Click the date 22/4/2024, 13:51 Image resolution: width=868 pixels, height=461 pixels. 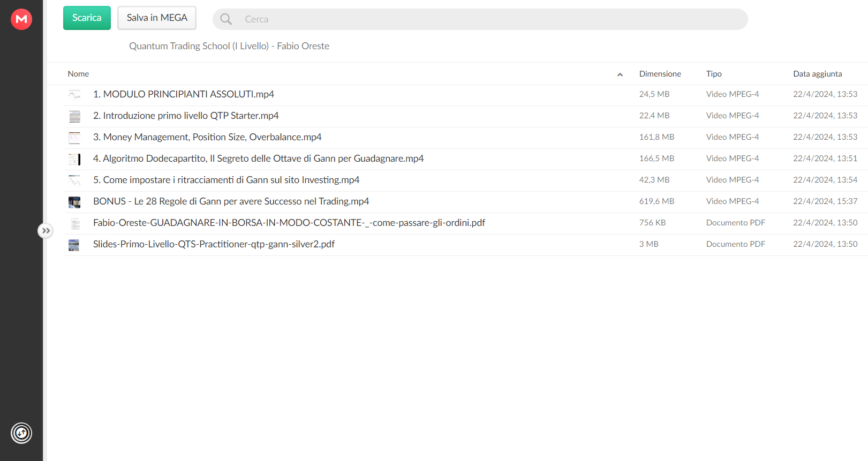point(825,158)
